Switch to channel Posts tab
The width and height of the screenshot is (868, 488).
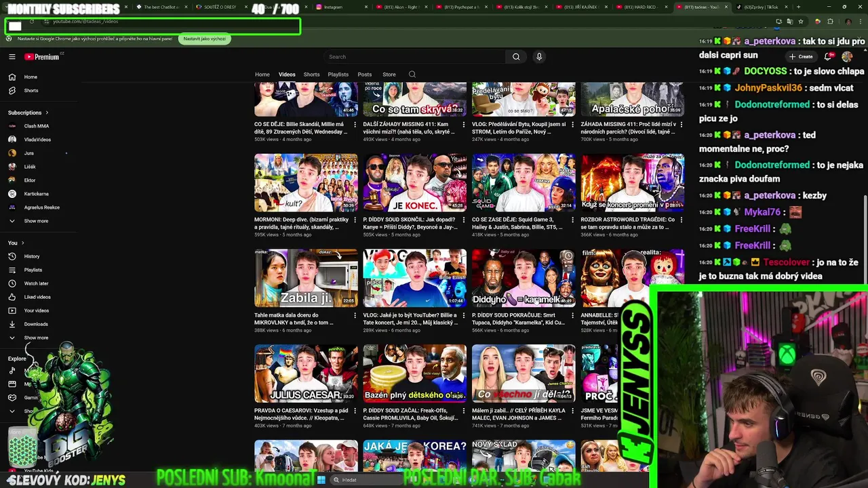[365, 75]
